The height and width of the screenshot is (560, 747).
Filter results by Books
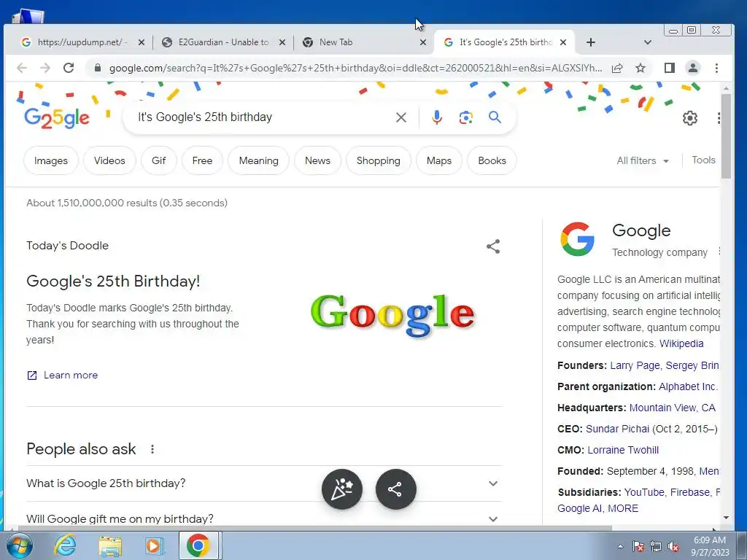492,160
